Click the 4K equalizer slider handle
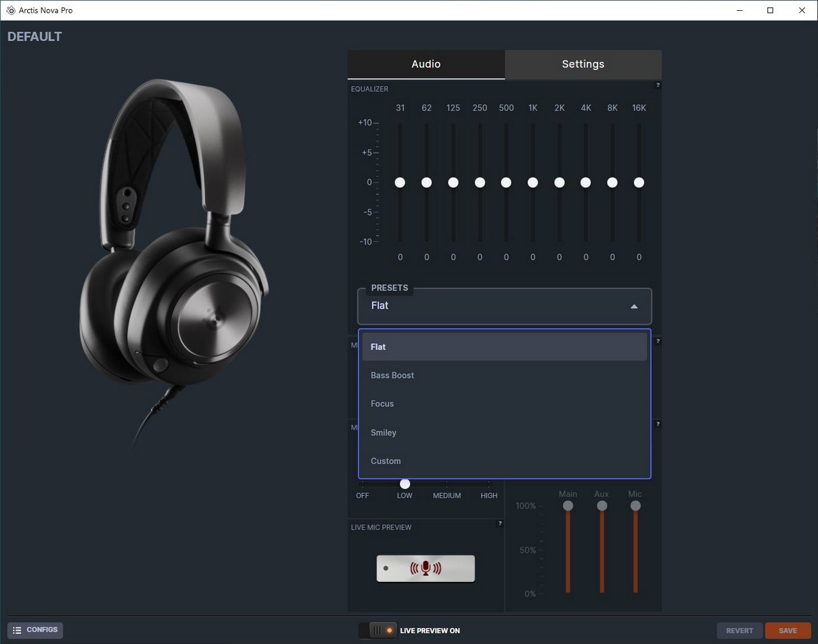 585,183
